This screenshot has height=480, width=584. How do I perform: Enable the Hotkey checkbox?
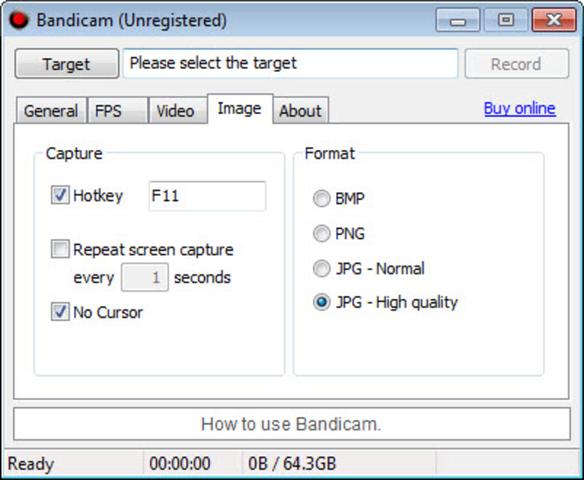[x=60, y=195]
